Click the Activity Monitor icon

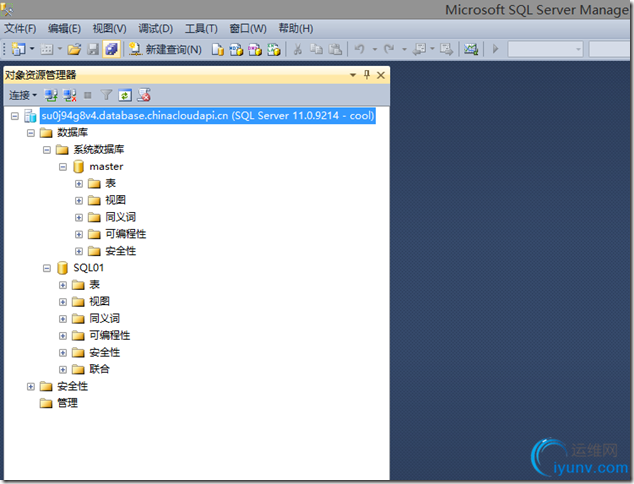[471, 49]
